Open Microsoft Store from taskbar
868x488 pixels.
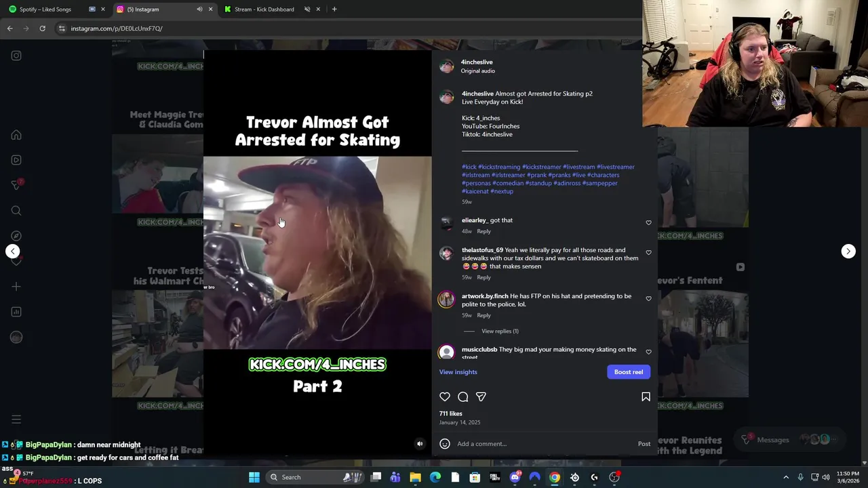point(475,477)
